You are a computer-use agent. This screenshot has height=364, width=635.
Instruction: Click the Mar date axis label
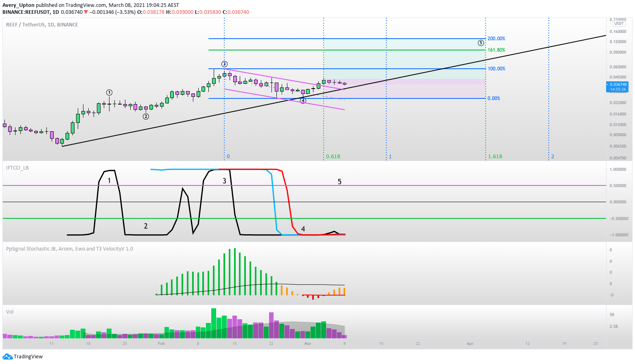tap(308, 344)
